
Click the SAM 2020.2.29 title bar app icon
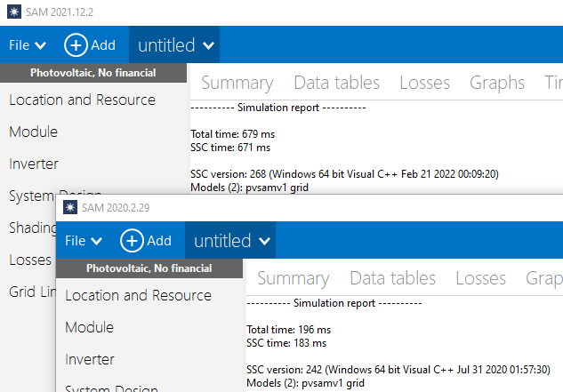tap(68, 208)
